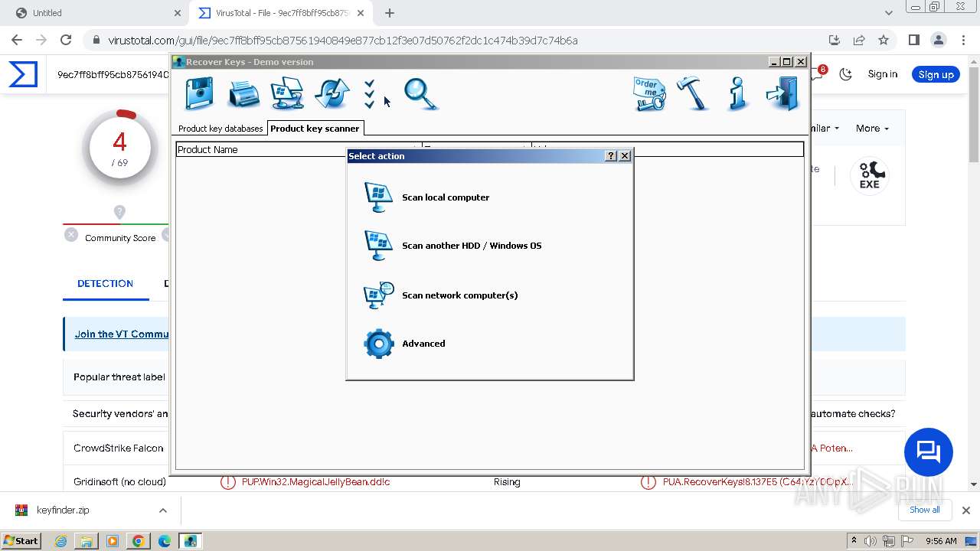Click the refresh arrows toolbar icon
980x551 pixels.
tap(332, 94)
